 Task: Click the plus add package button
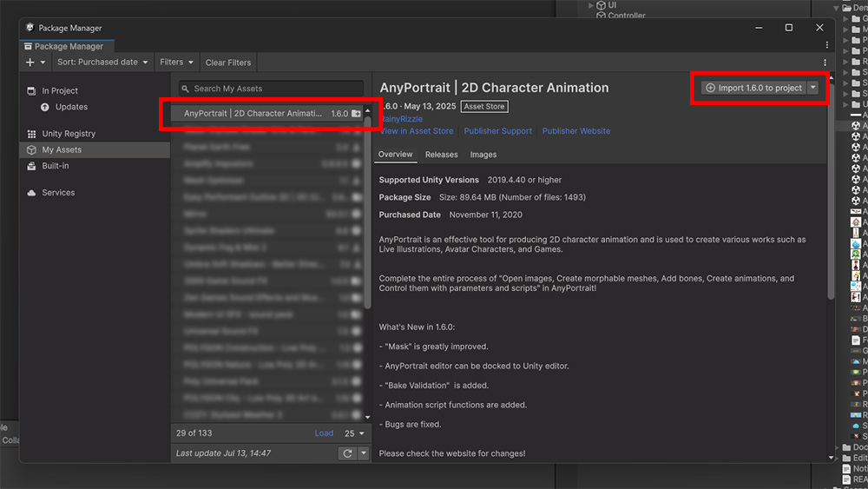tap(30, 63)
